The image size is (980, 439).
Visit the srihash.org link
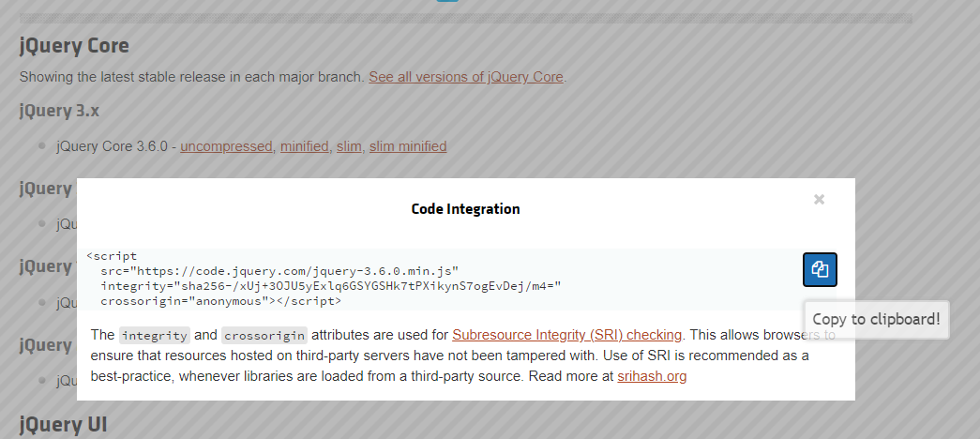point(652,376)
